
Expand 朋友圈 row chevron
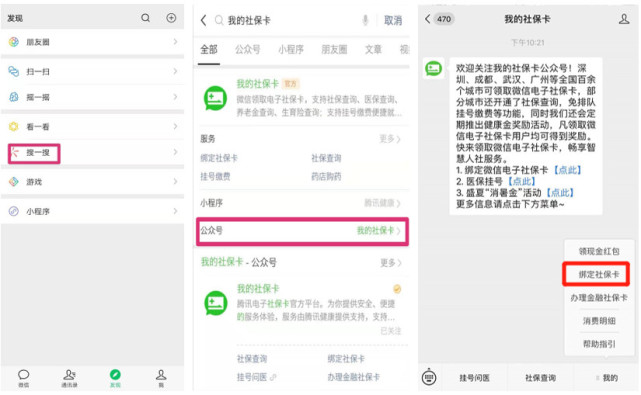[x=175, y=42]
